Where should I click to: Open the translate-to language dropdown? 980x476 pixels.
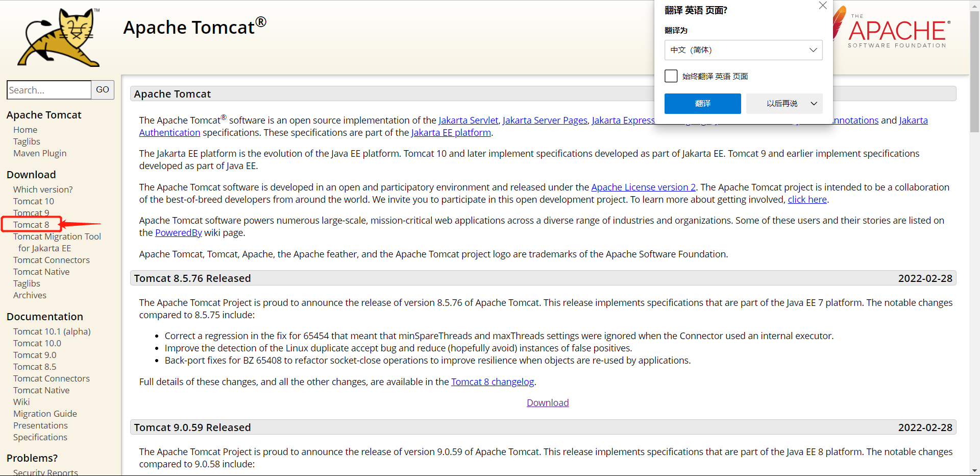[743, 50]
